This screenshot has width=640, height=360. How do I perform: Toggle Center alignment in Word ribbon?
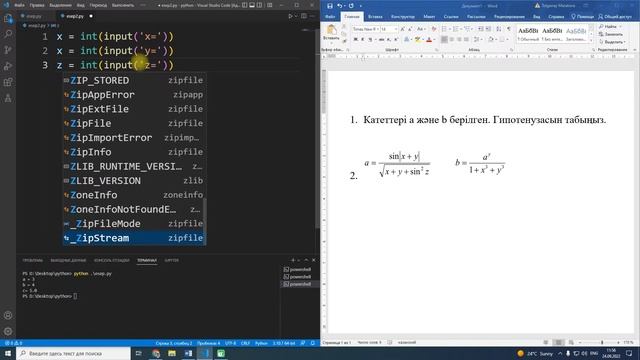pos(451,39)
